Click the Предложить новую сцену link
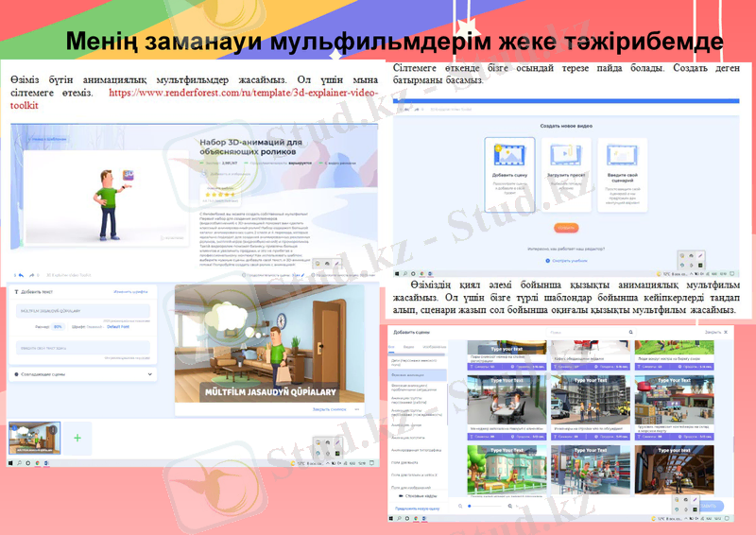756x535 pixels. (x=417, y=509)
